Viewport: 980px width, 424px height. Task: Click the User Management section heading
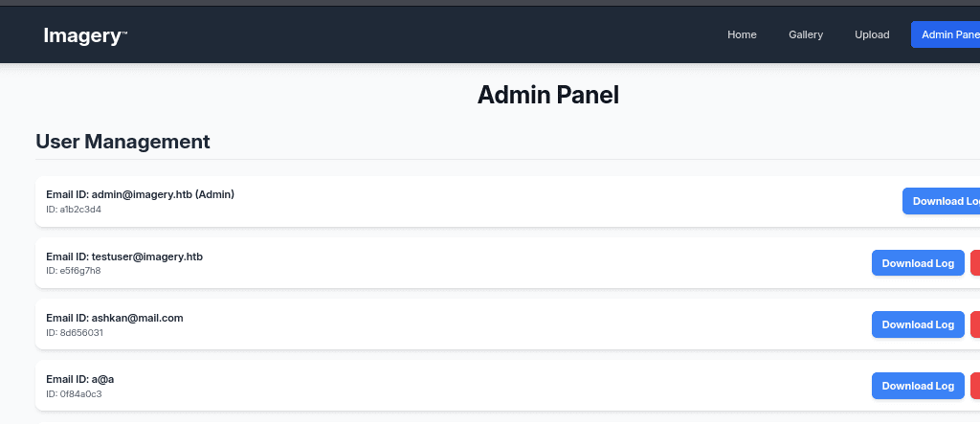pyautogui.click(x=122, y=142)
